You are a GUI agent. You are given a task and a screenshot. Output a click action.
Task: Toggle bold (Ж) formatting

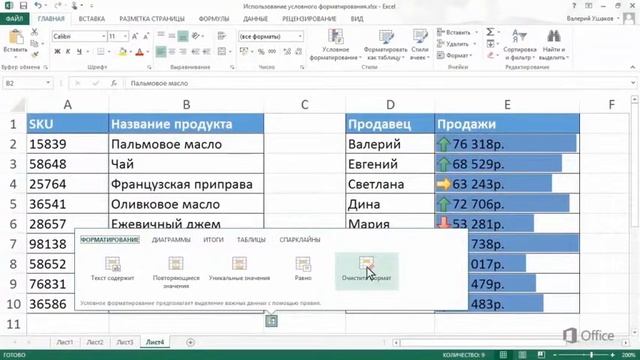point(57,51)
